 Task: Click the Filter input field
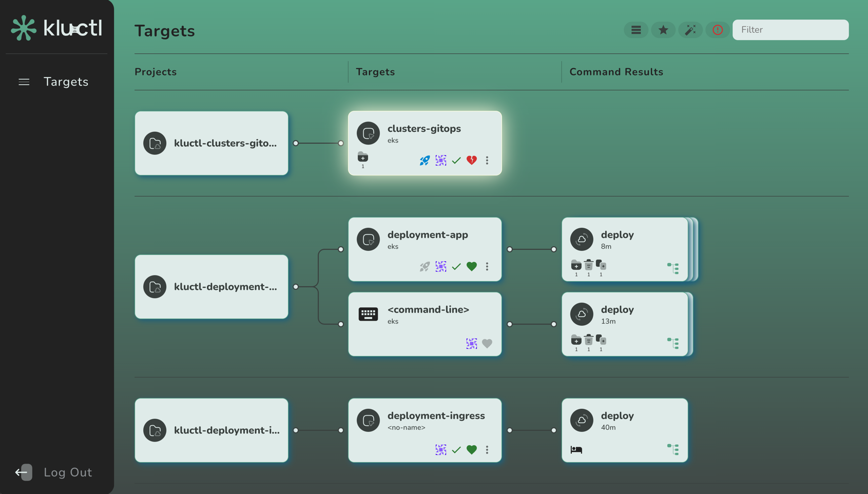790,30
